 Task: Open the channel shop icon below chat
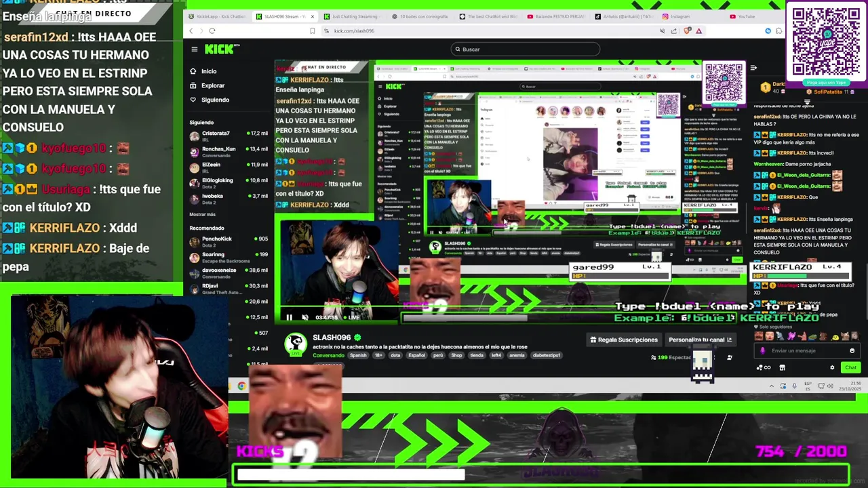click(782, 367)
